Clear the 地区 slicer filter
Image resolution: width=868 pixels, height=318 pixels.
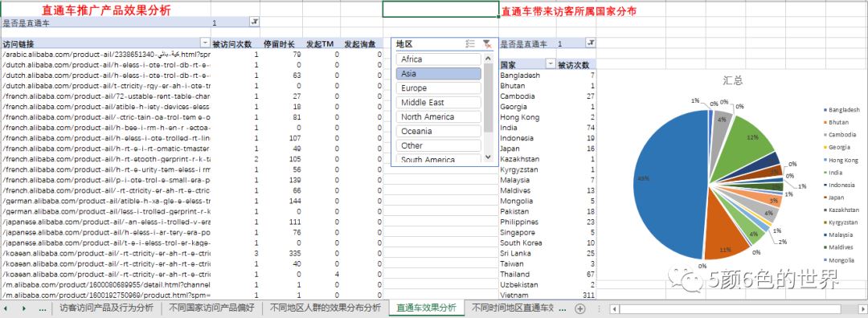[486, 43]
